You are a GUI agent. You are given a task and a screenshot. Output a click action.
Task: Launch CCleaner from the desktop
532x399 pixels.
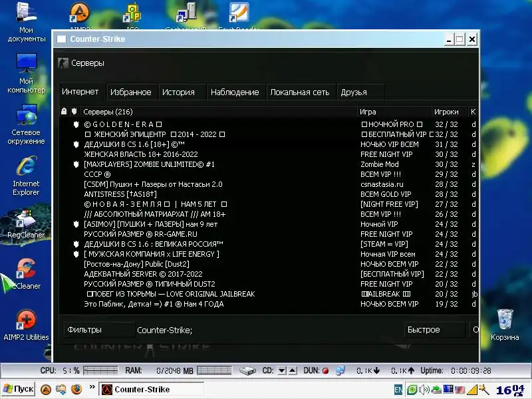(27, 274)
